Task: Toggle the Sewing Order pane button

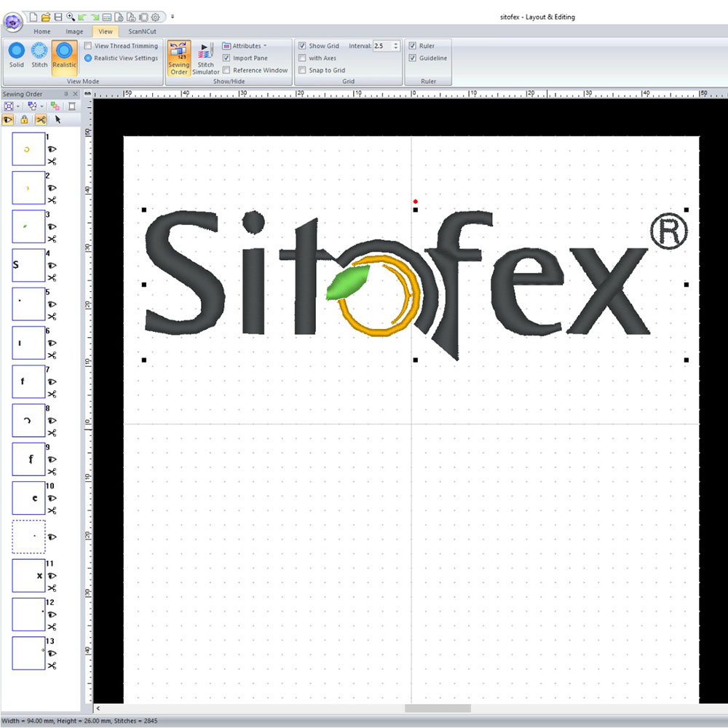Action: 179,58
